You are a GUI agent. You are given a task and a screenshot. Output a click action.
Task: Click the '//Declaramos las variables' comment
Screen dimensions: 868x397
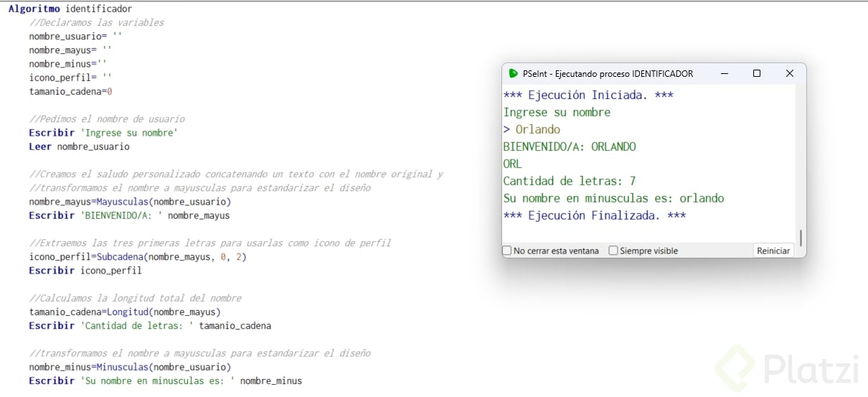coord(96,22)
